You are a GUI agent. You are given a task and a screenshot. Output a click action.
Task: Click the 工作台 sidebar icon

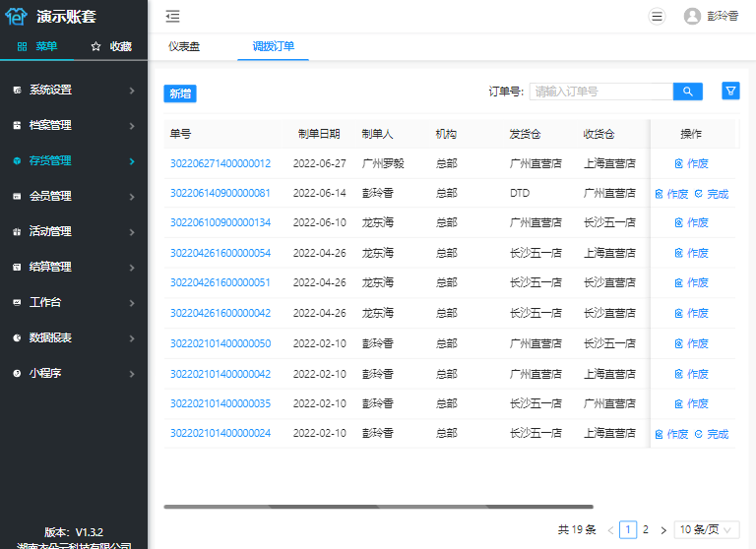point(18,303)
